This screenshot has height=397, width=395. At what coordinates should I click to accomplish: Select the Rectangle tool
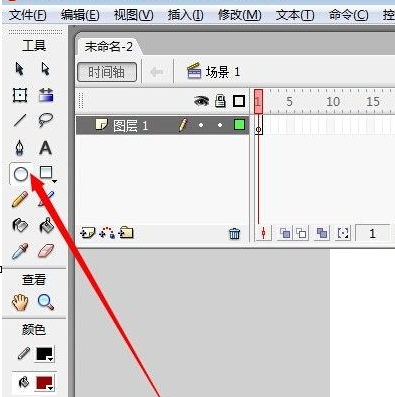(46, 173)
